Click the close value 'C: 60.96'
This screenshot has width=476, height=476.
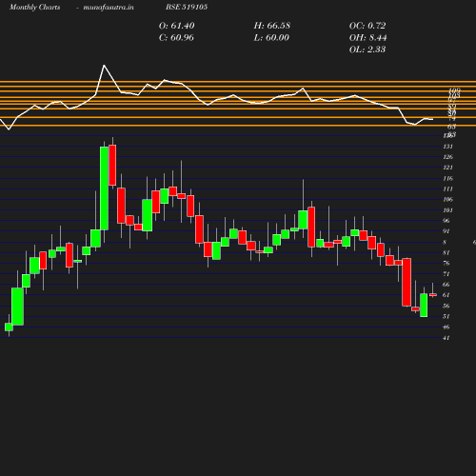pos(176,38)
